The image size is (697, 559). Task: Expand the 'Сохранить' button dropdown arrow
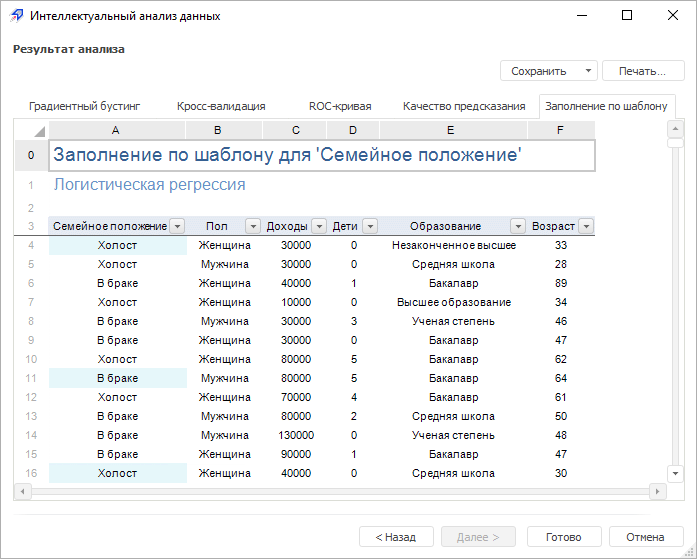coord(587,71)
